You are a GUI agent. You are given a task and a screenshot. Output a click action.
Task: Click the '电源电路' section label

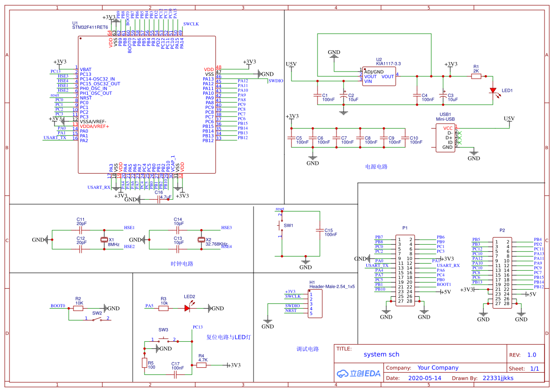tap(376, 167)
